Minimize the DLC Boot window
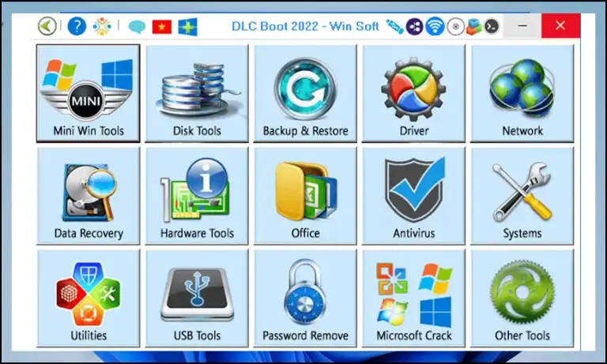607x364 pixels. click(x=522, y=26)
